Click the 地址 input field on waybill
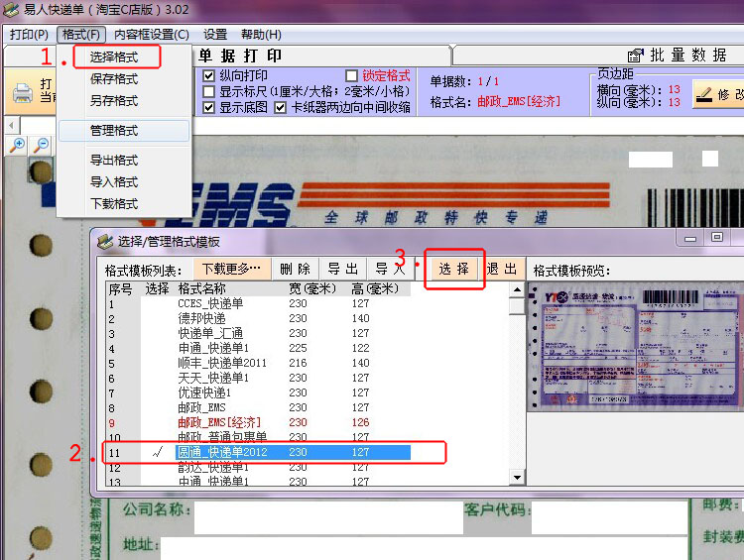This screenshot has height=560, width=744. [424, 549]
